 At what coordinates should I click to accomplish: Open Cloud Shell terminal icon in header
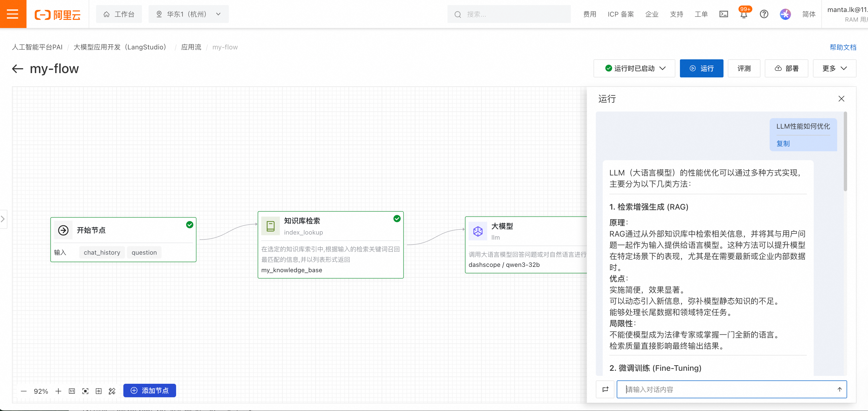[724, 14]
